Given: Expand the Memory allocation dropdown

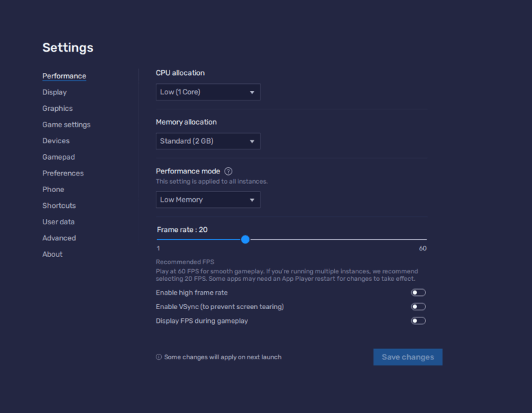Looking at the screenshot, I should click(x=207, y=142).
